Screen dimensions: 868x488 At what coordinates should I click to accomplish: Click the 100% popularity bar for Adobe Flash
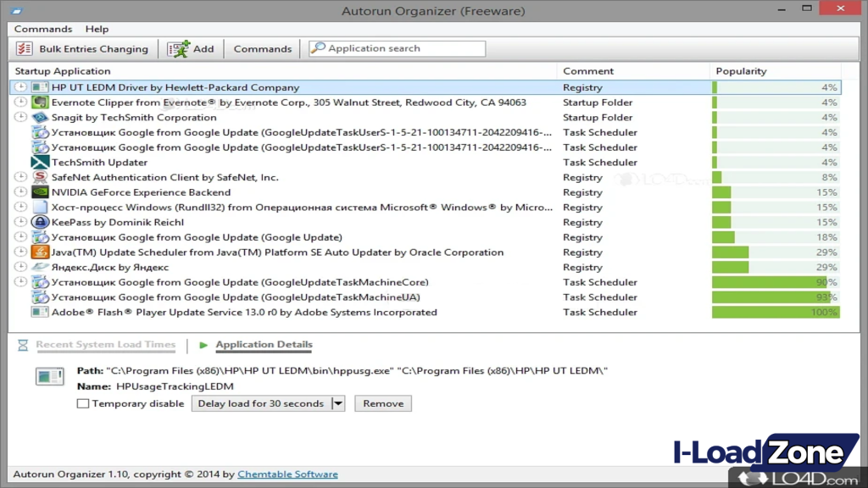pyautogui.click(x=776, y=312)
